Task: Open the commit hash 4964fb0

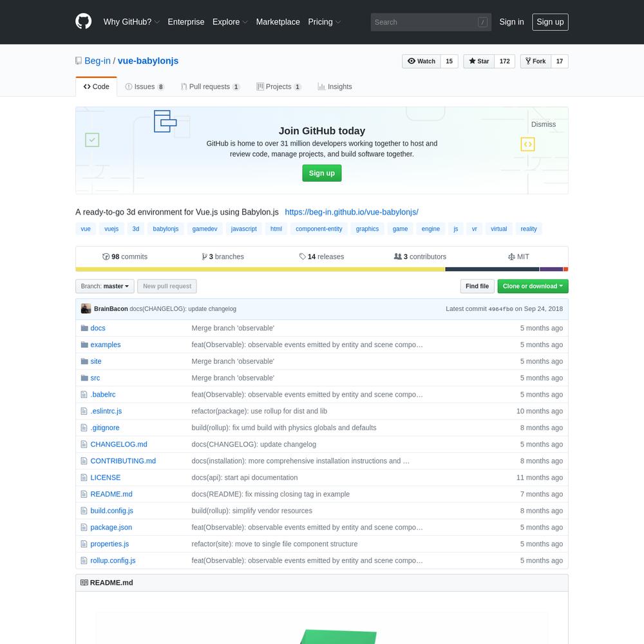Action: [x=500, y=309]
